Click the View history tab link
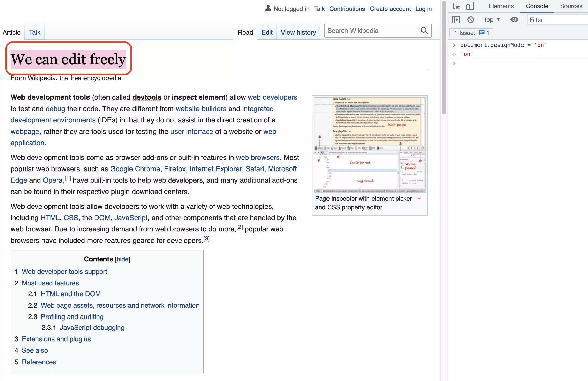 point(298,32)
